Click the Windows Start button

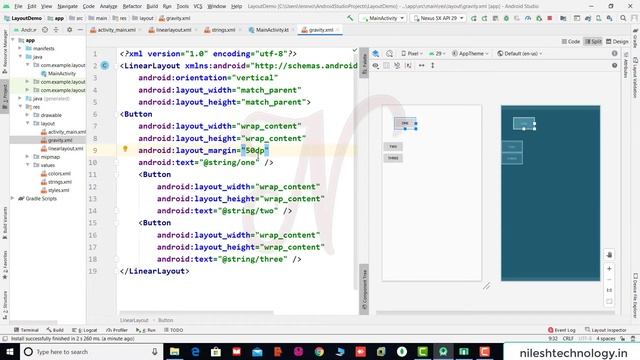(x=10, y=351)
